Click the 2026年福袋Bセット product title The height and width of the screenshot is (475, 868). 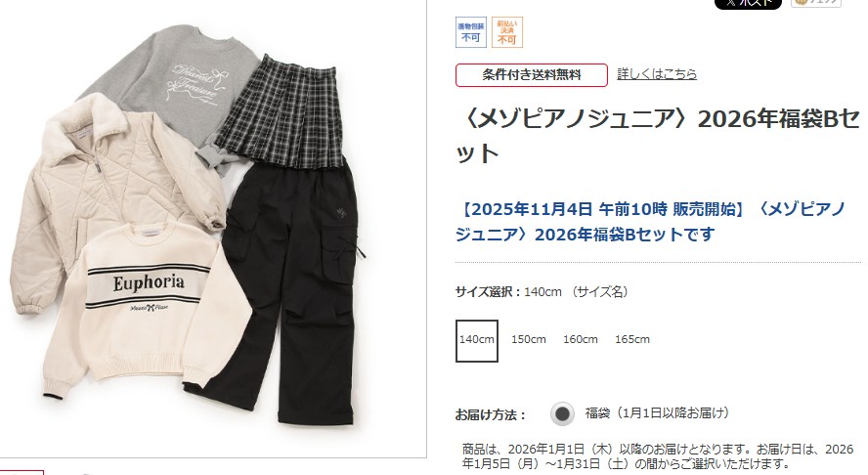[x=658, y=136]
